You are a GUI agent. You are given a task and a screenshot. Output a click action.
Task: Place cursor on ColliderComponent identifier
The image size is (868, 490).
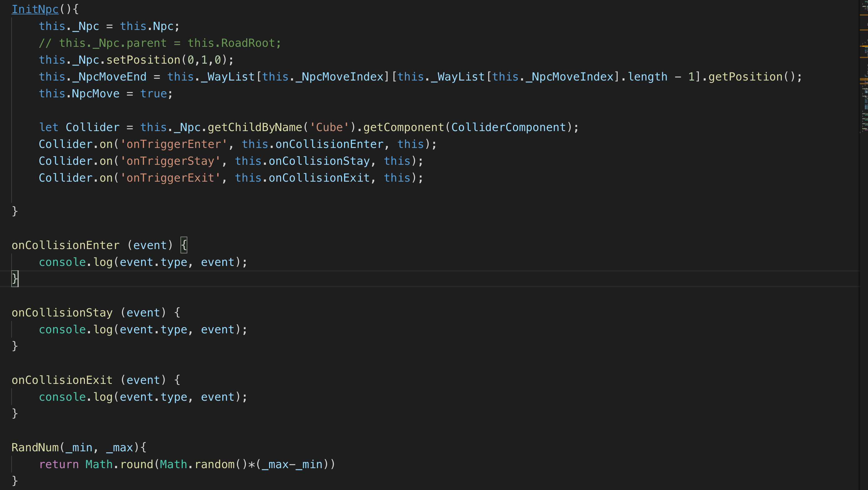pyautogui.click(x=508, y=127)
